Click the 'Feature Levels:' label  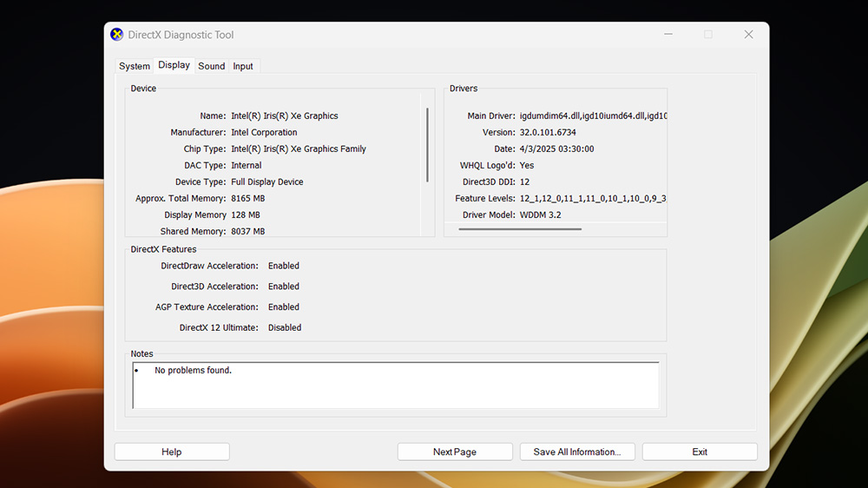pos(485,198)
